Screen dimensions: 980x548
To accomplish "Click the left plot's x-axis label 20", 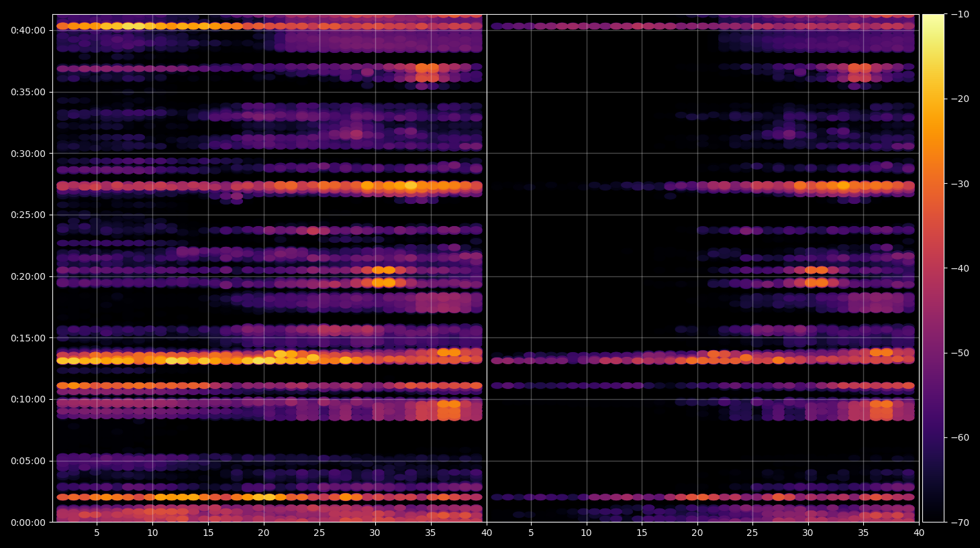I will [264, 533].
